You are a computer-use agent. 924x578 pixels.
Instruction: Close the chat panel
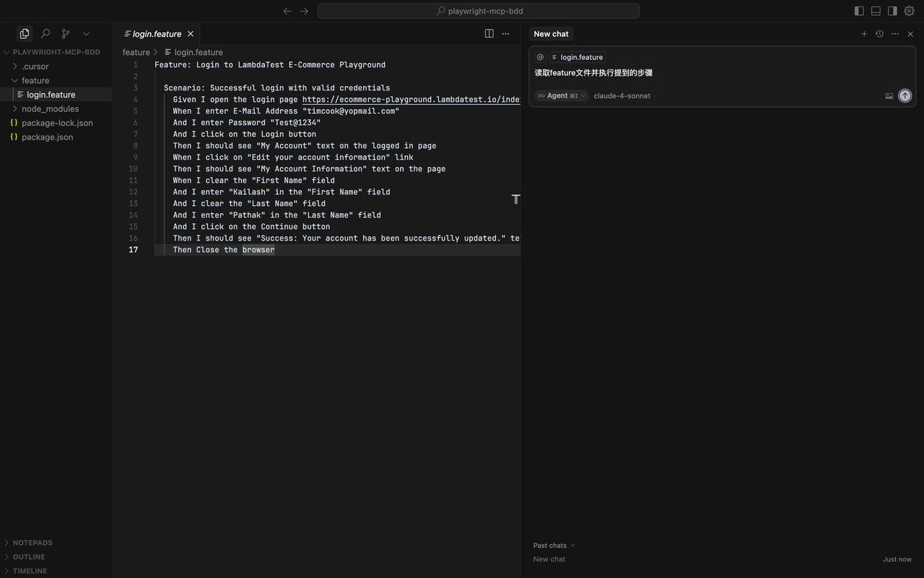point(910,34)
